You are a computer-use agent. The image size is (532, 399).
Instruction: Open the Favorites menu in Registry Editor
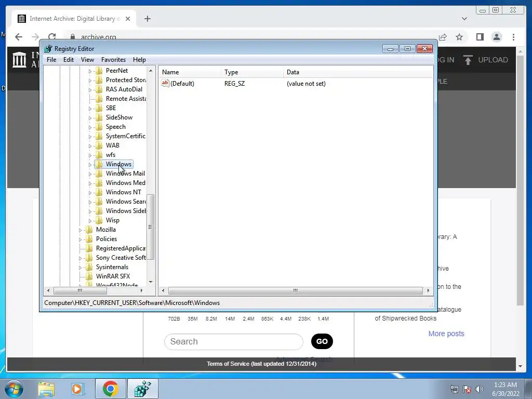point(113,60)
